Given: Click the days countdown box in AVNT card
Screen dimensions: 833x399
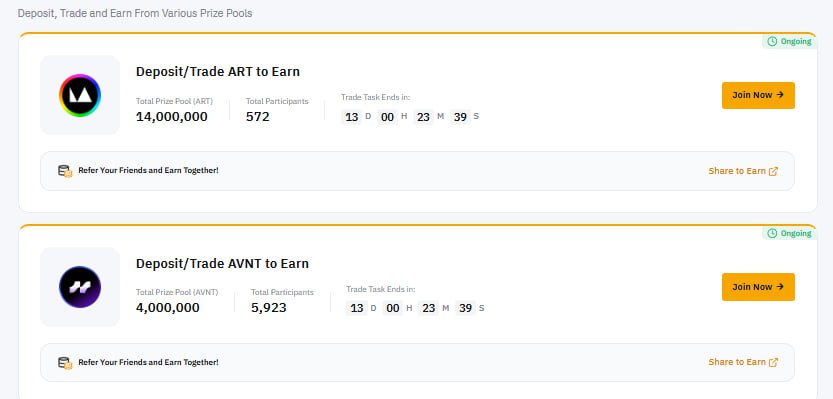Looking at the screenshot, I should pos(356,308).
